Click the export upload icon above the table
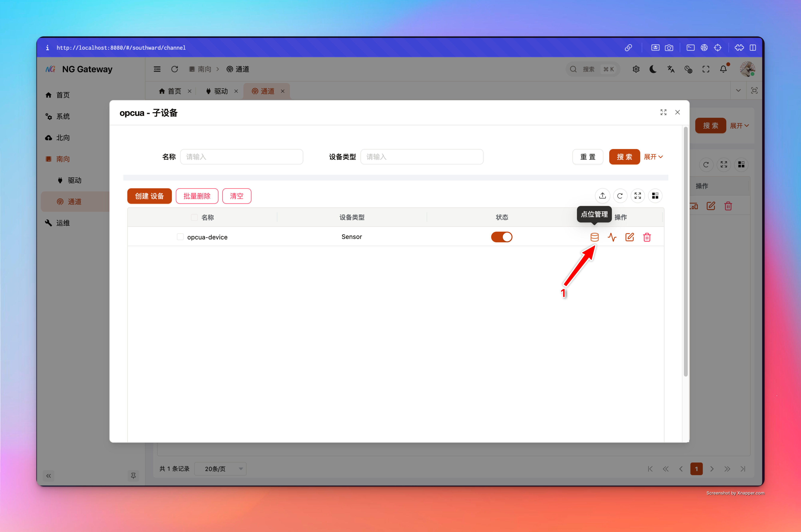 pyautogui.click(x=602, y=196)
